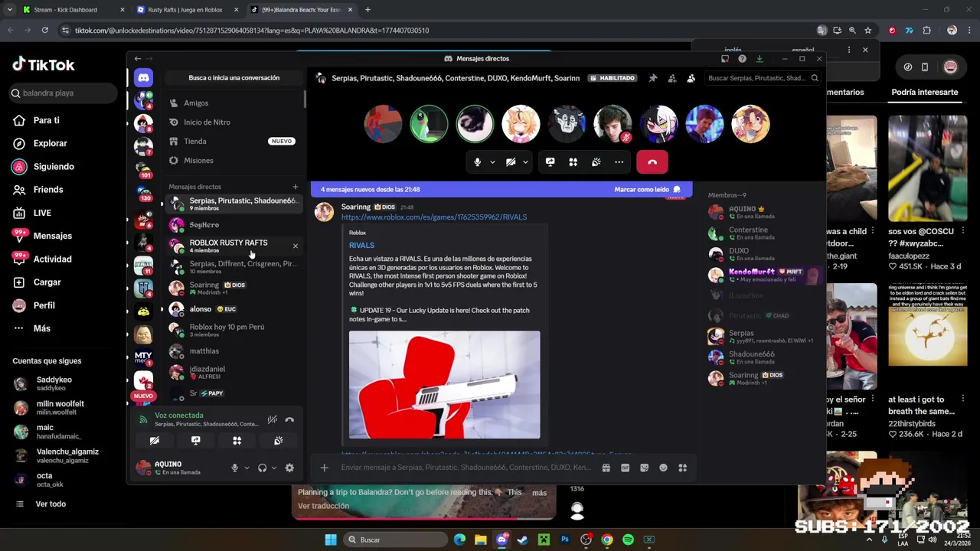
Task: Open sticker picker in message bar
Action: coord(645,468)
